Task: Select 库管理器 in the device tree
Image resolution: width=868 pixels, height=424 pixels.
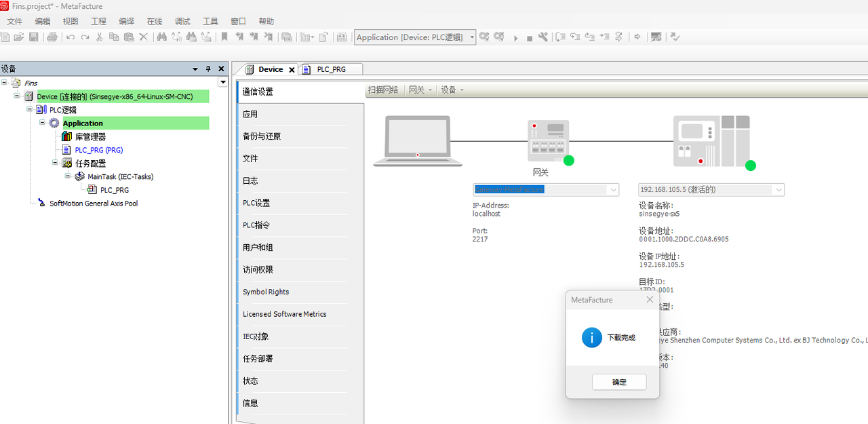Action: coord(90,136)
